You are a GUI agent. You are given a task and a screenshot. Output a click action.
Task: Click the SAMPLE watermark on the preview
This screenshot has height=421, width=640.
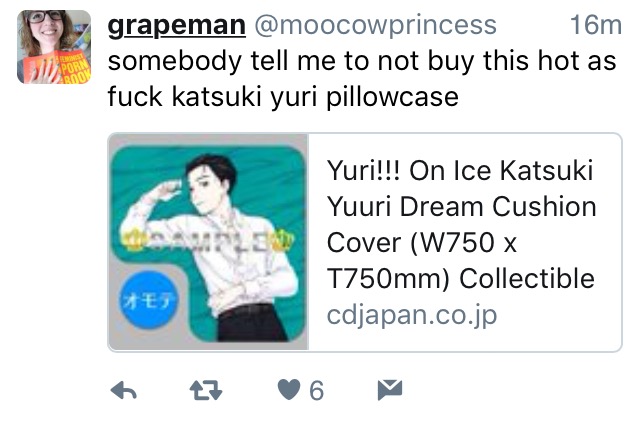tap(209, 241)
